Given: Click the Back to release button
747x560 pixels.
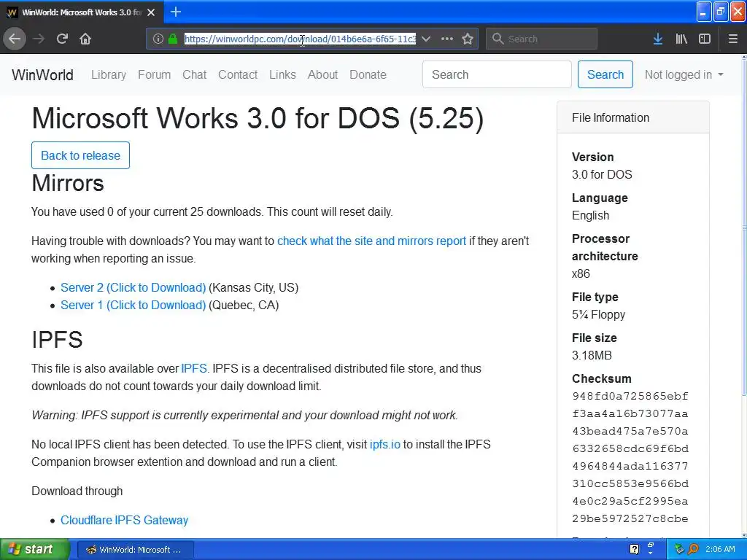Looking at the screenshot, I should 80,155.
